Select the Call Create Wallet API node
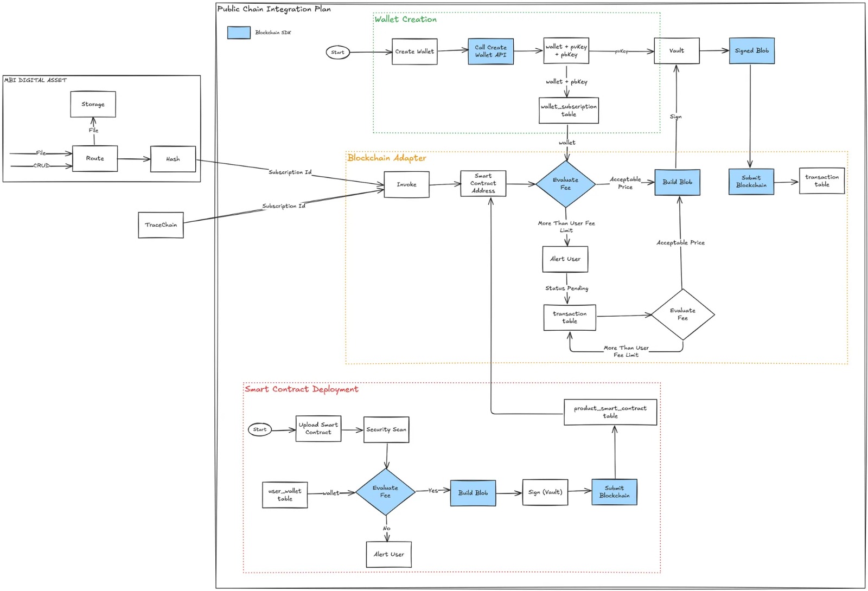 (x=490, y=52)
